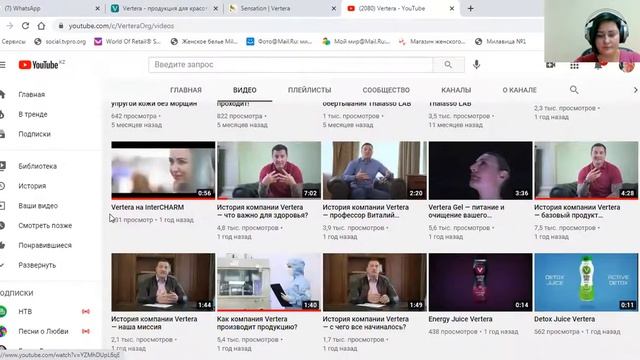This screenshot has height=360, width=640.
Task: Open the КАНАЛЫ channel tab
Action: (x=456, y=90)
